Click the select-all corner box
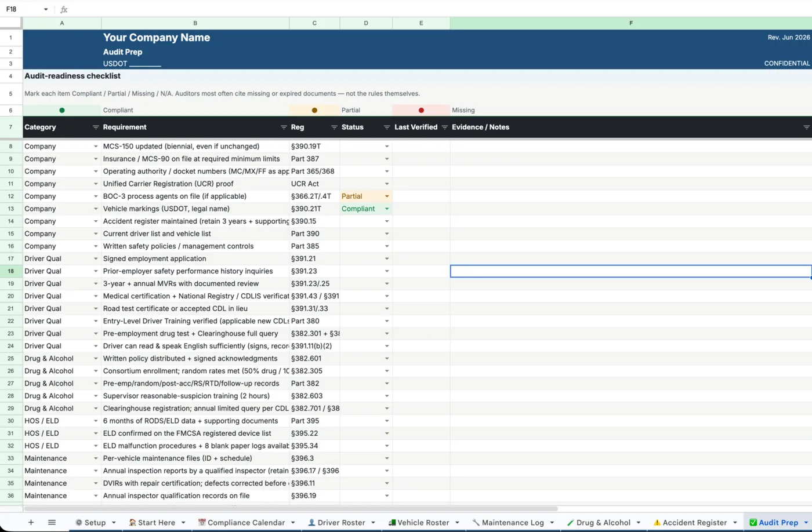Viewport: 812px width, 532px height. pos(11,23)
